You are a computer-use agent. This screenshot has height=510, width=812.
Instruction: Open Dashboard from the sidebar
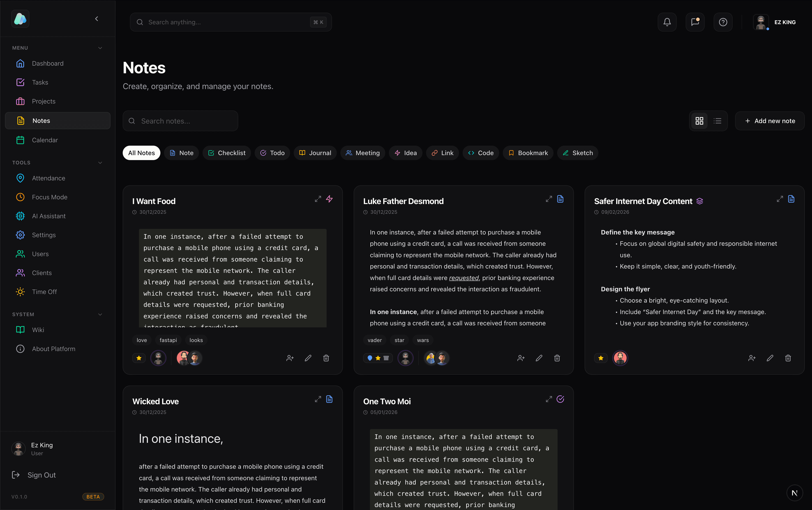coord(58,63)
